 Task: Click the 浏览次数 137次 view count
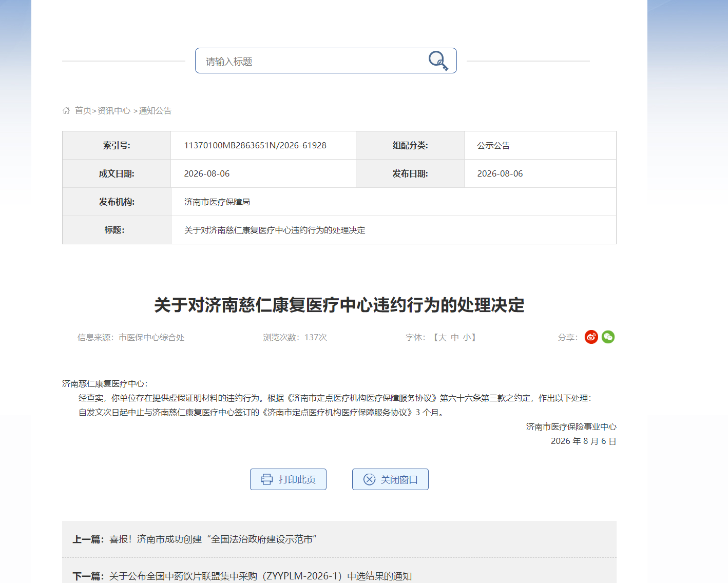(295, 337)
